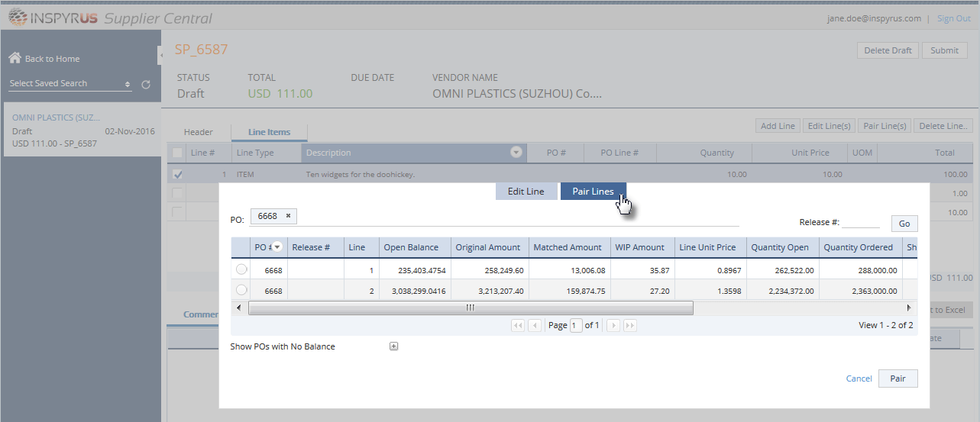Open the Description column filter dropdown
Screen dimensions: 980x422
coord(516,153)
